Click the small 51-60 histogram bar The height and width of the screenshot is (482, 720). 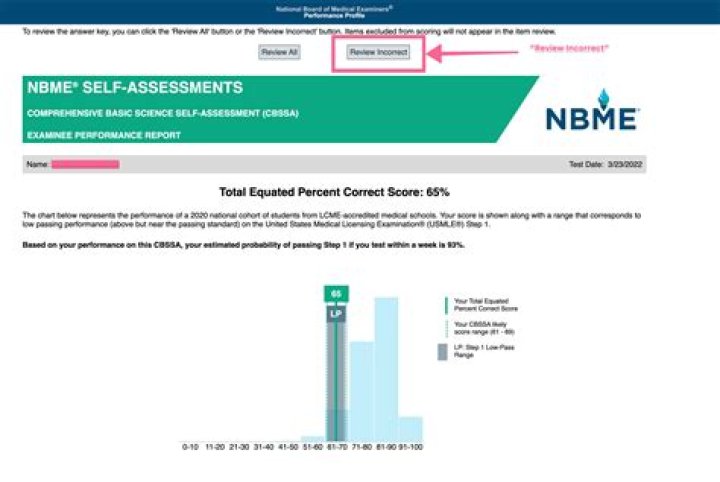tap(311, 439)
